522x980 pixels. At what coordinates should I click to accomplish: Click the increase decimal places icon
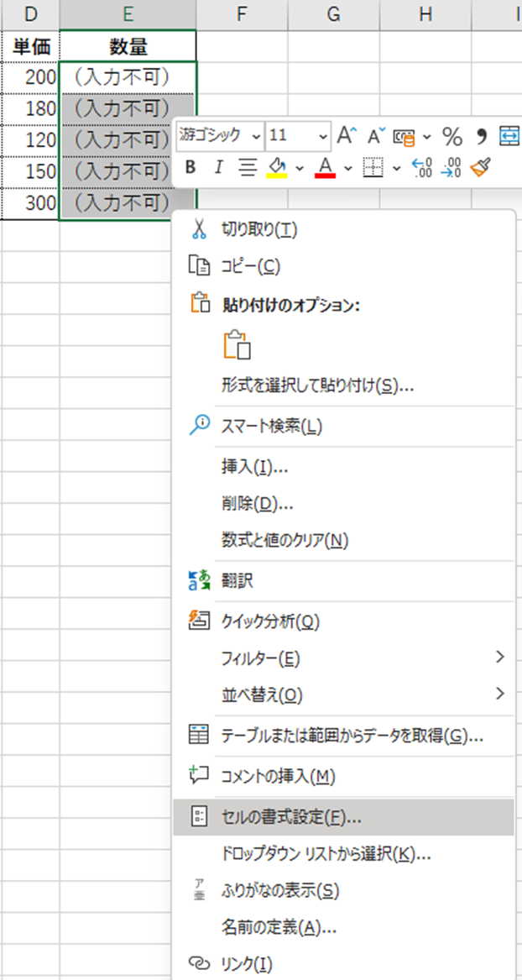click(x=421, y=167)
